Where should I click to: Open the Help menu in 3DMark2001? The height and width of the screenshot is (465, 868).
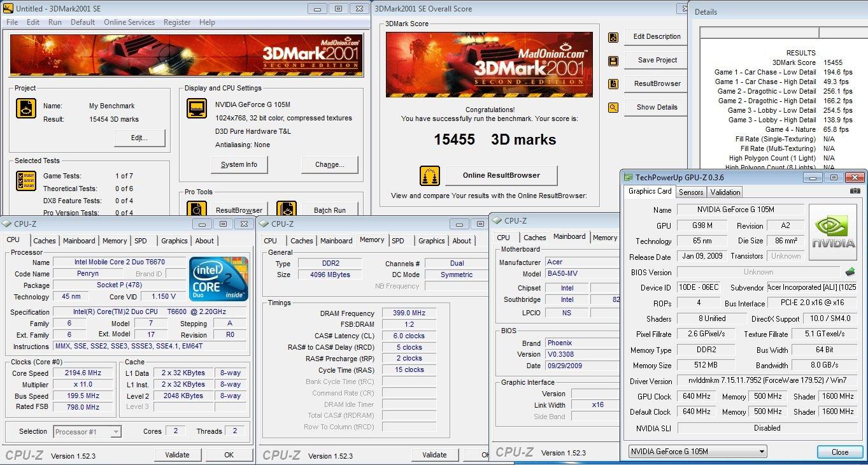[x=207, y=22]
